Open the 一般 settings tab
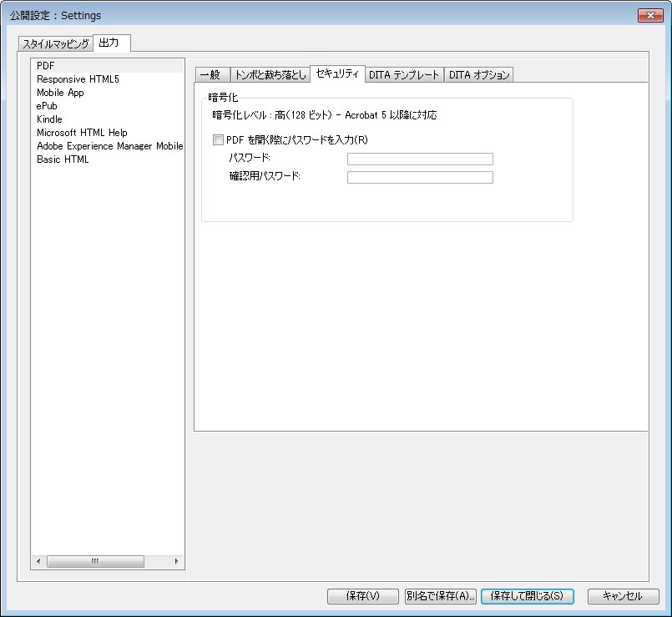This screenshot has width=672, height=617. pos(211,73)
